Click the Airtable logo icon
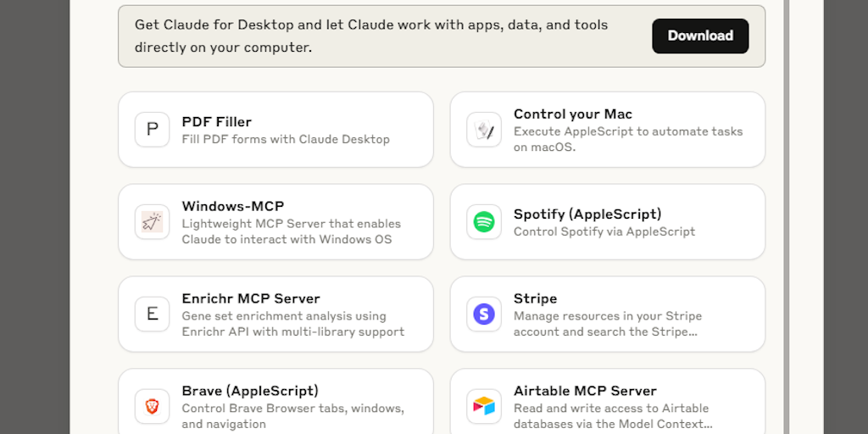 coord(484,407)
